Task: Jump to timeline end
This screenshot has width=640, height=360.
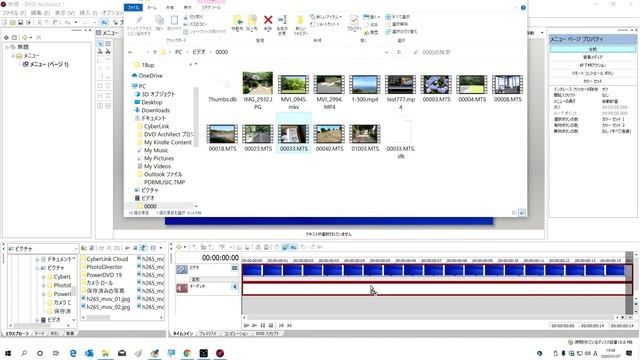Action: tap(289, 325)
